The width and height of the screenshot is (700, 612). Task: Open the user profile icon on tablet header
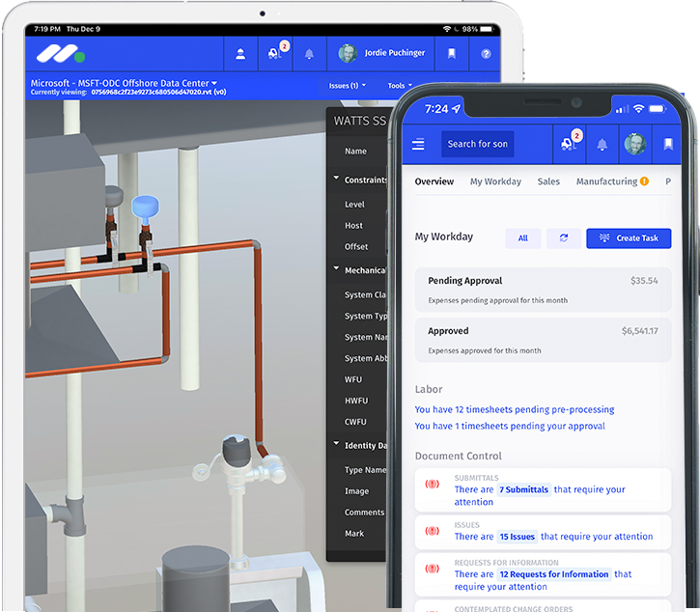(x=240, y=54)
